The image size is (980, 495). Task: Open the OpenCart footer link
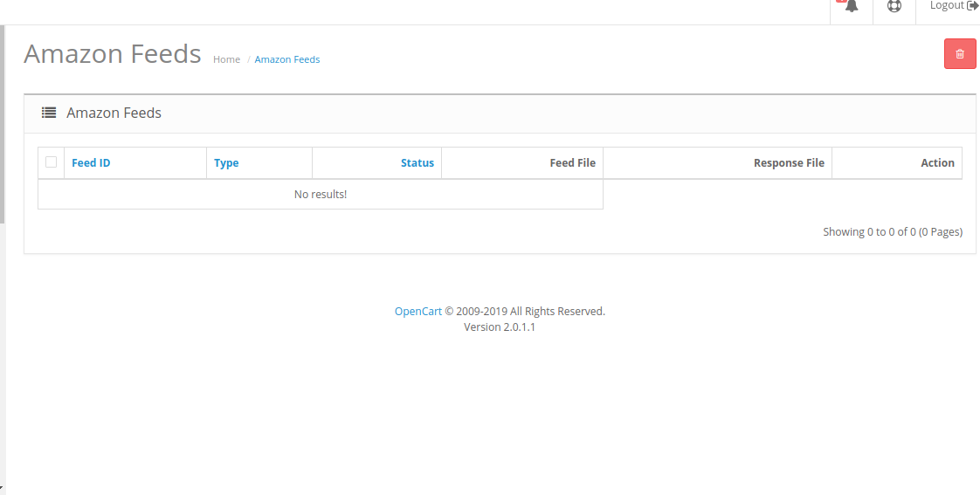[418, 311]
